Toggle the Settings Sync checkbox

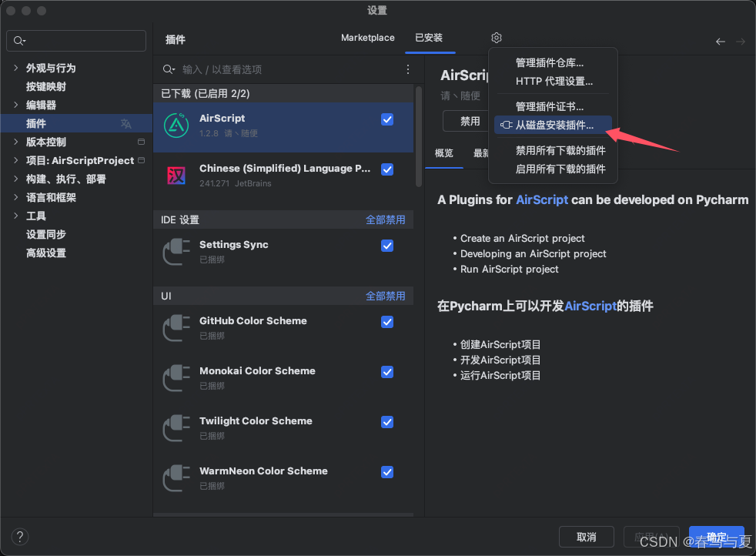tap(387, 246)
